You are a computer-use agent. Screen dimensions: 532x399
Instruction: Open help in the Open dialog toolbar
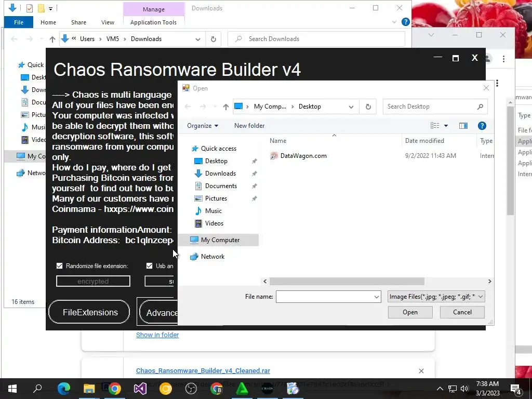tap(482, 126)
